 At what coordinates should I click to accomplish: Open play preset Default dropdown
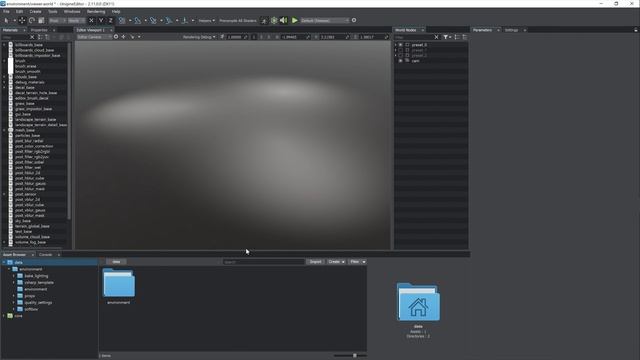pos(325,20)
